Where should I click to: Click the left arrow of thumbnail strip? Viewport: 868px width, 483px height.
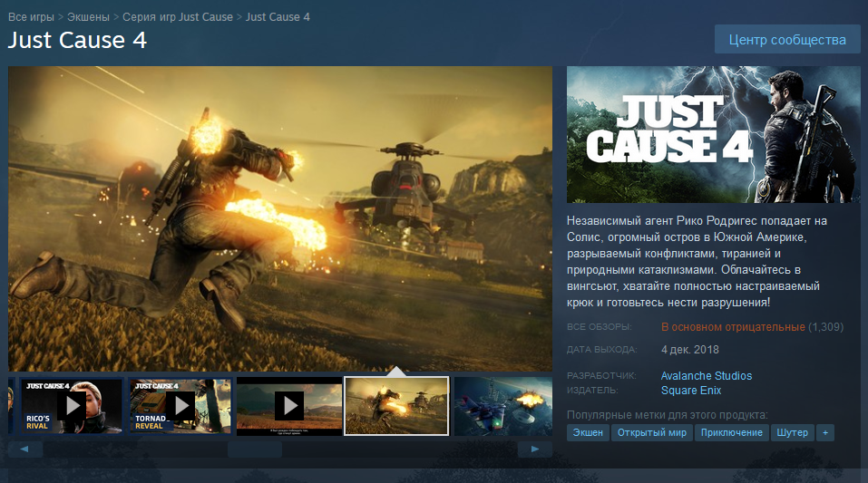[24, 449]
